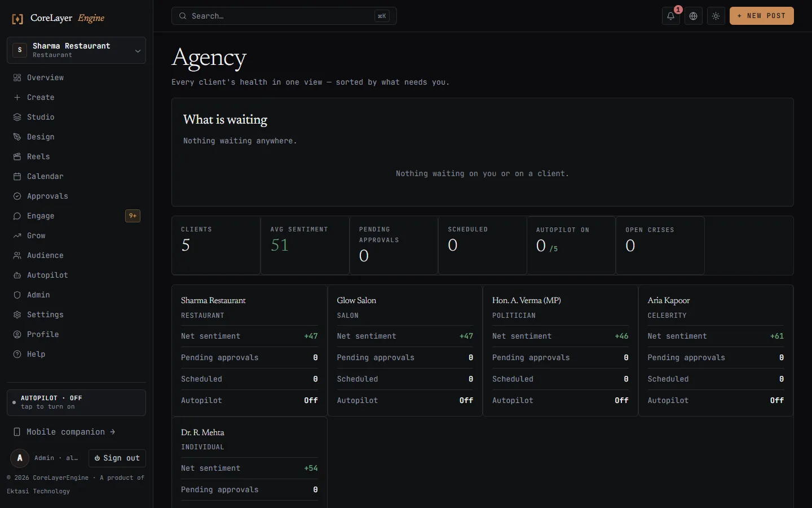Image resolution: width=812 pixels, height=508 pixels.
Task: Click the Audience people icon
Action: 17,255
